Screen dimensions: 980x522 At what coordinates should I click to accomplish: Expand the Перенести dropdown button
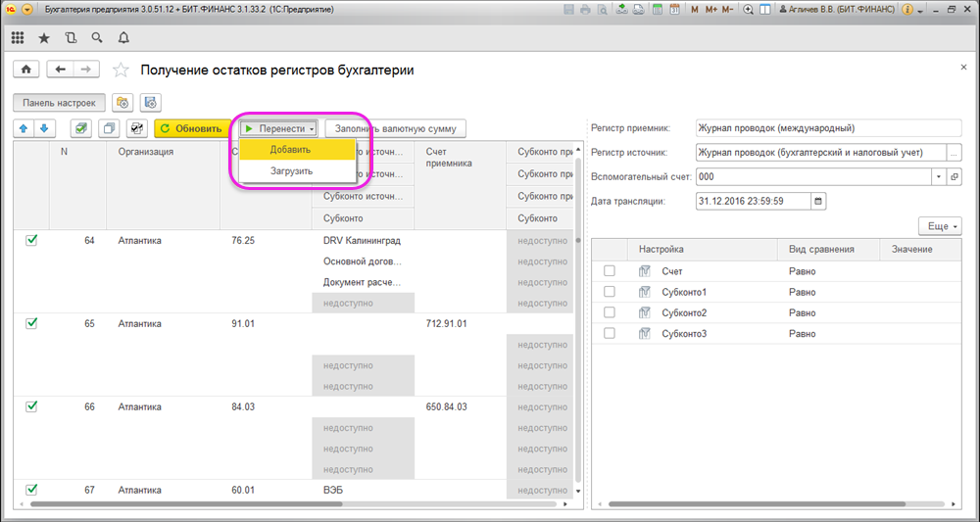coord(279,128)
